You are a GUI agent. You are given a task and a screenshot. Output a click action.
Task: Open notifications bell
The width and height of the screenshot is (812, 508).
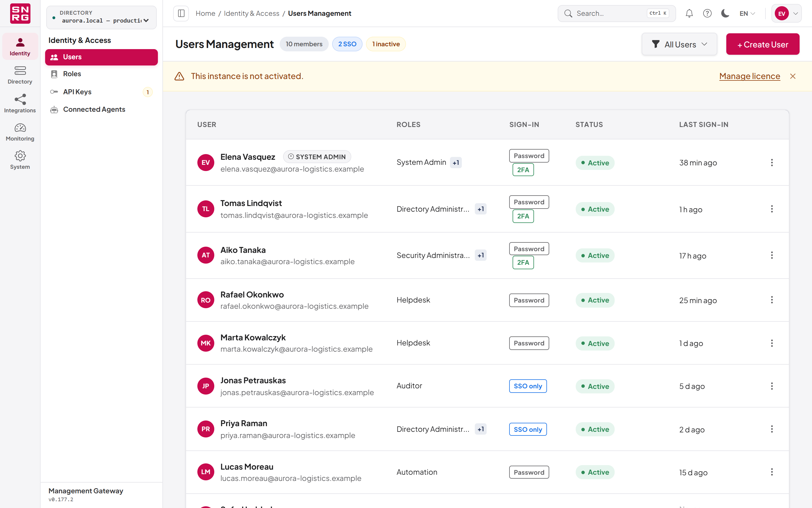(x=689, y=14)
